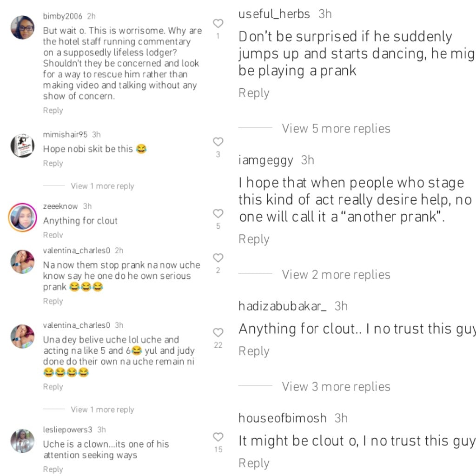Click mimishair95's profile avatar
The width and height of the screenshot is (476, 476).
(22, 145)
